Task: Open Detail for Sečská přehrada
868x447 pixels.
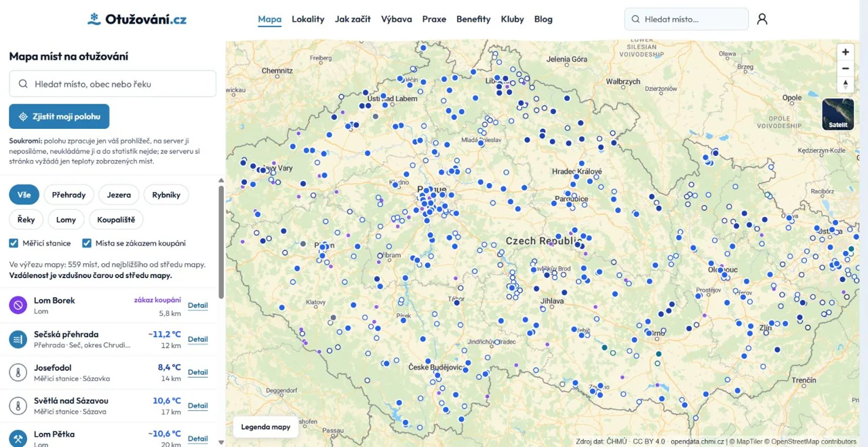Action: point(197,339)
